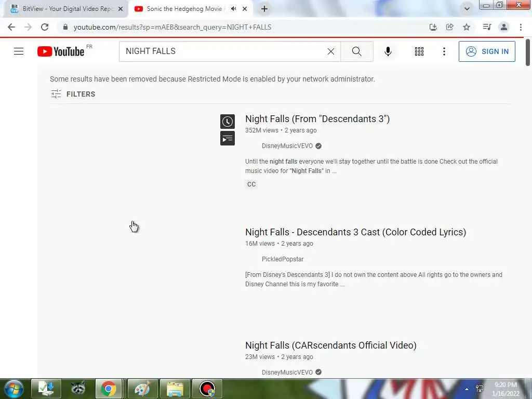Visit PickledPopstar channel
The height and width of the screenshot is (399, 532).
point(283,259)
